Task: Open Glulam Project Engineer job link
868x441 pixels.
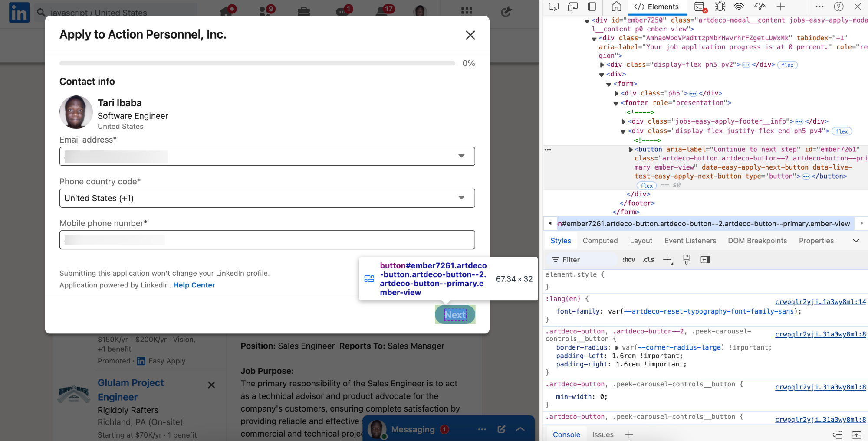Action: (x=131, y=390)
